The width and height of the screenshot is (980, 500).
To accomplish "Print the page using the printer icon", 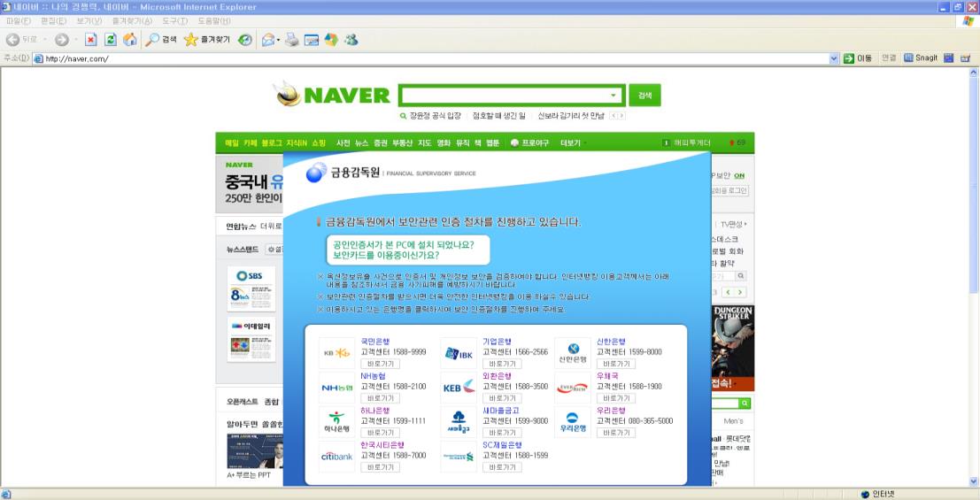I will (x=291, y=39).
